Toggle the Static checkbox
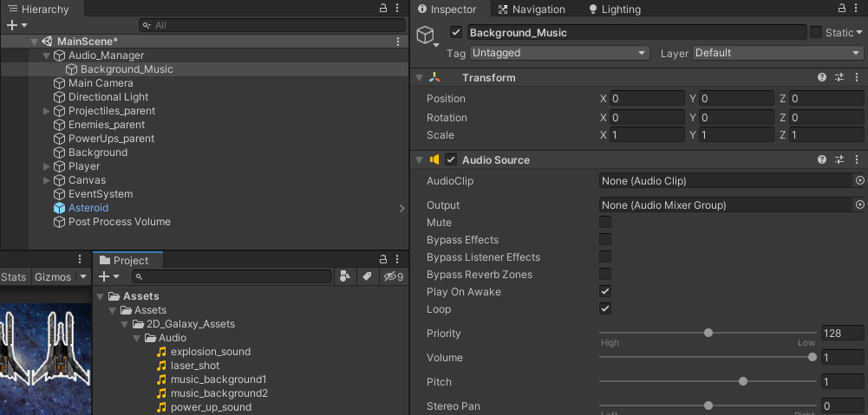 tap(816, 32)
